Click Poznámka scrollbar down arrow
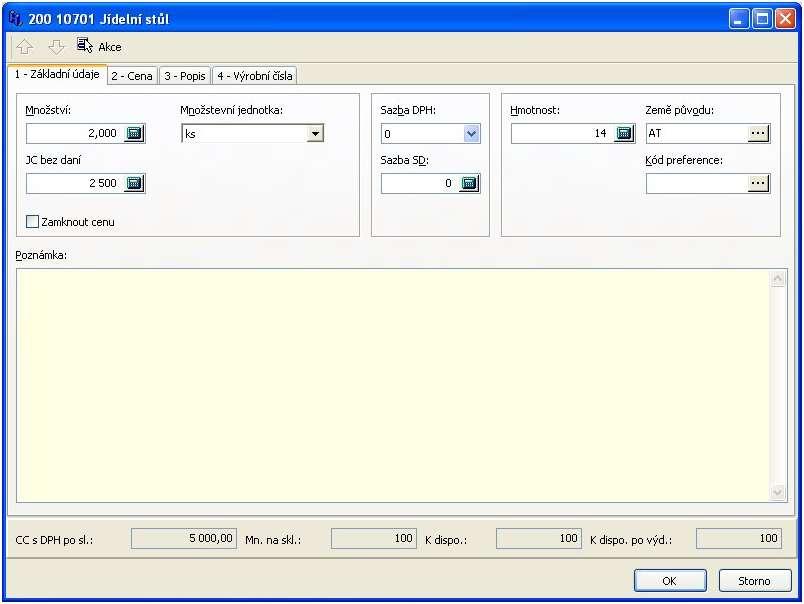The width and height of the screenshot is (804, 604). coord(778,492)
